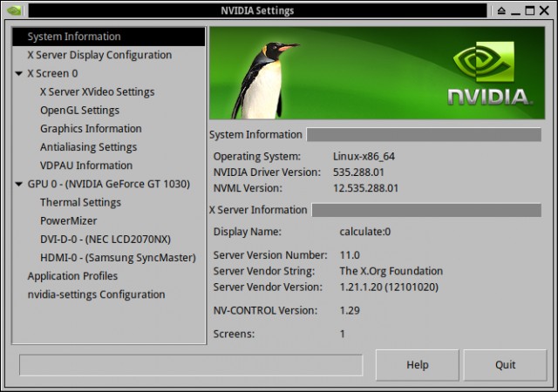The width and height of the screenshot is (558, 392).
Task: Click The X.Org Foundation vendor string
Action: (391, 272)
